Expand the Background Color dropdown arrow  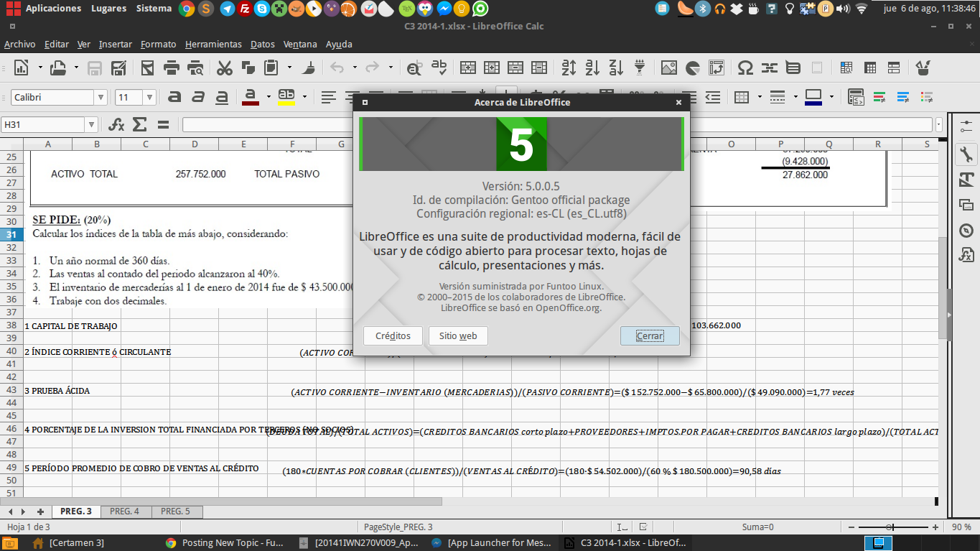831,96
